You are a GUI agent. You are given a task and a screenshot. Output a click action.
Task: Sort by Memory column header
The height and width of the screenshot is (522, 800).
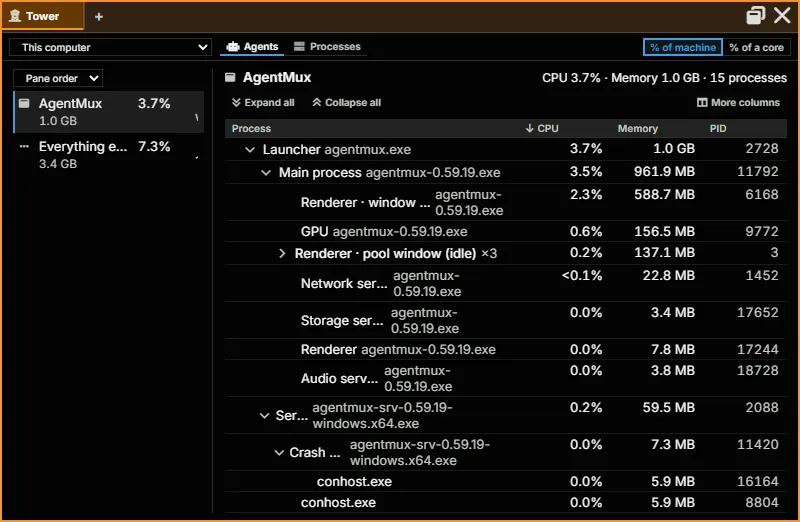638,128
